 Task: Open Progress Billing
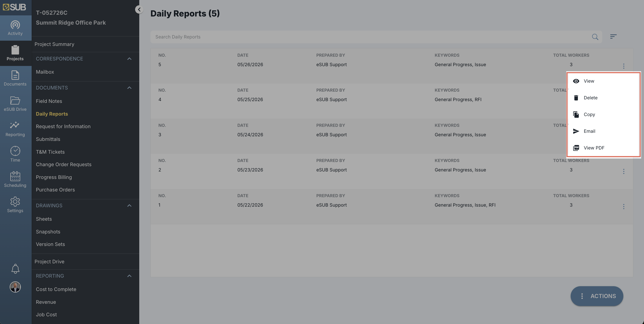tap(54, 177)
